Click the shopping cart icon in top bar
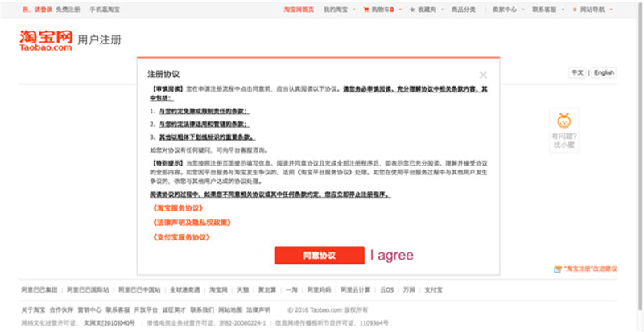The image size is (644, 332). pos(366,10)
